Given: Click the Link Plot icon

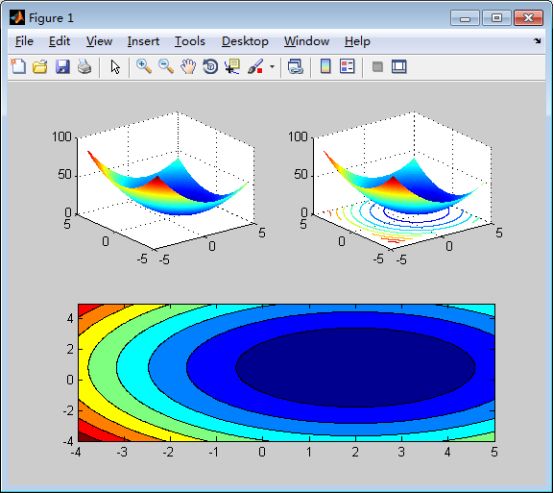Looking at the screenshot, I should click(x=295, y=66).
